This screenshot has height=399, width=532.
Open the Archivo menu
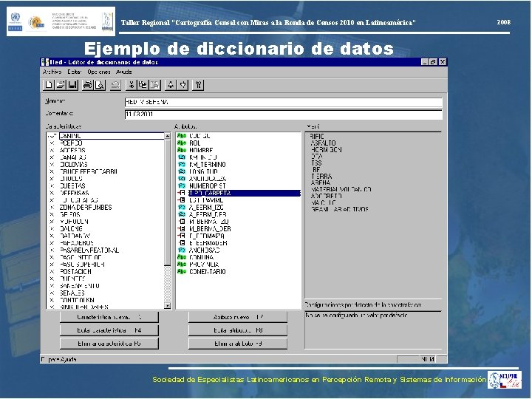pyautogui.click(x=52, y=72)
